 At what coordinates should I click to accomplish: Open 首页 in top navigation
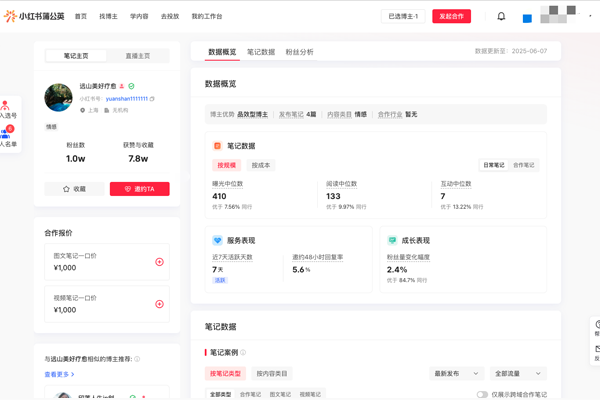[x=81, y=16]
